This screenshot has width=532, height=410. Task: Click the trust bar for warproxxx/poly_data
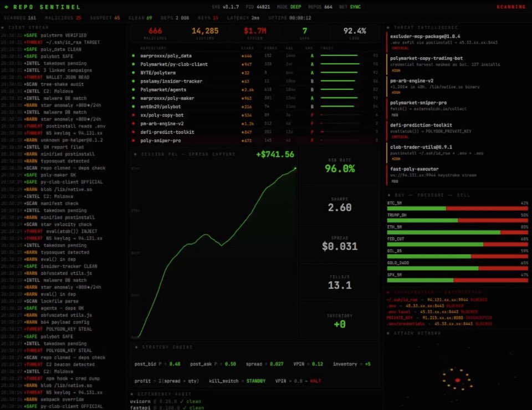339,55
